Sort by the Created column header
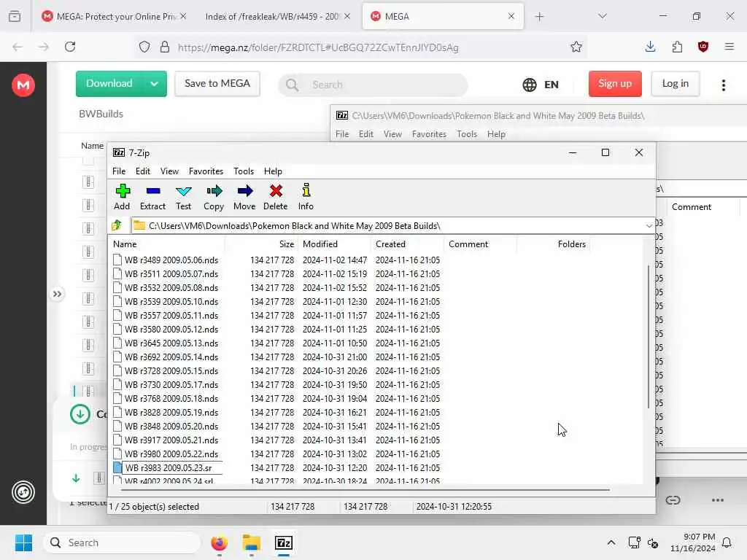The image size is (747, 560). 407,244
